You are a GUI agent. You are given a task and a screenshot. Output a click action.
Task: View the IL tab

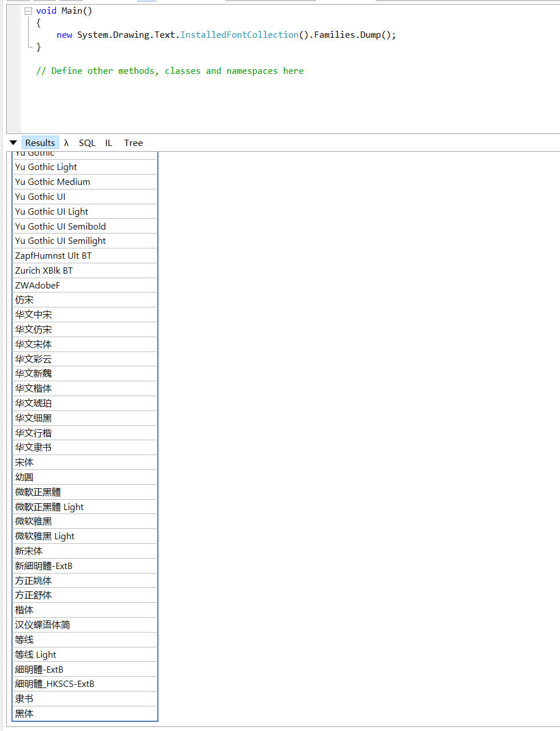point(108,143)
